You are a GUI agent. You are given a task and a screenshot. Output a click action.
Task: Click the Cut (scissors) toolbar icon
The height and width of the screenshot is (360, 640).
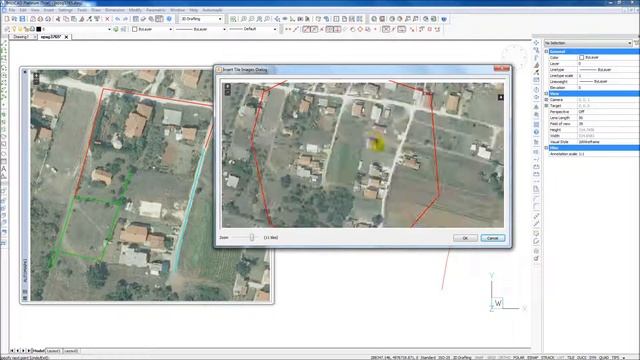58,19
